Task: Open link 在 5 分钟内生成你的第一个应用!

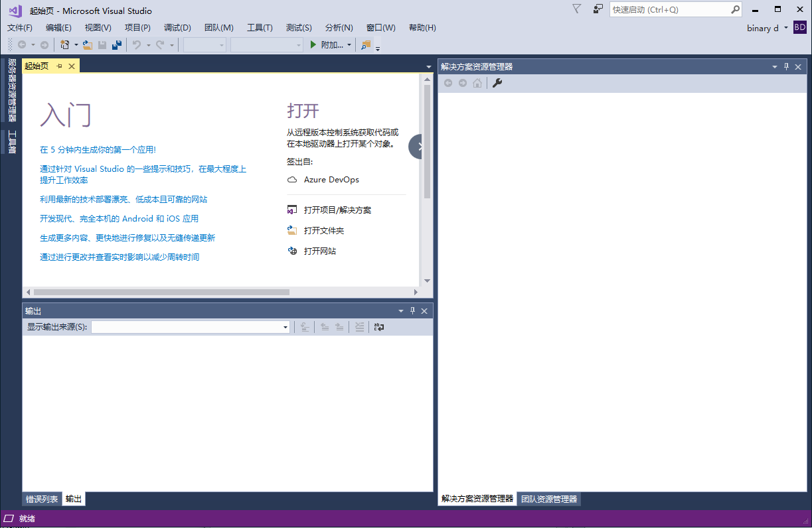Action: coord(98,150)
